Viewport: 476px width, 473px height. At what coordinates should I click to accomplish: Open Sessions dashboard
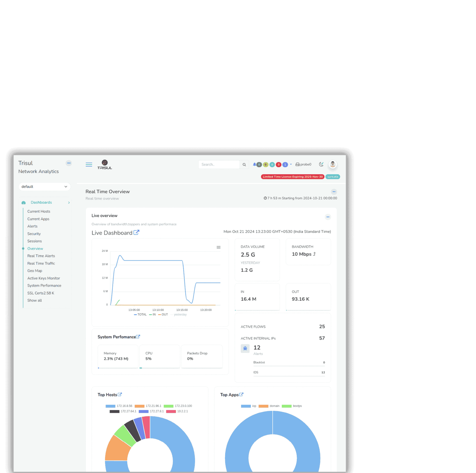(x=35, y=241)
